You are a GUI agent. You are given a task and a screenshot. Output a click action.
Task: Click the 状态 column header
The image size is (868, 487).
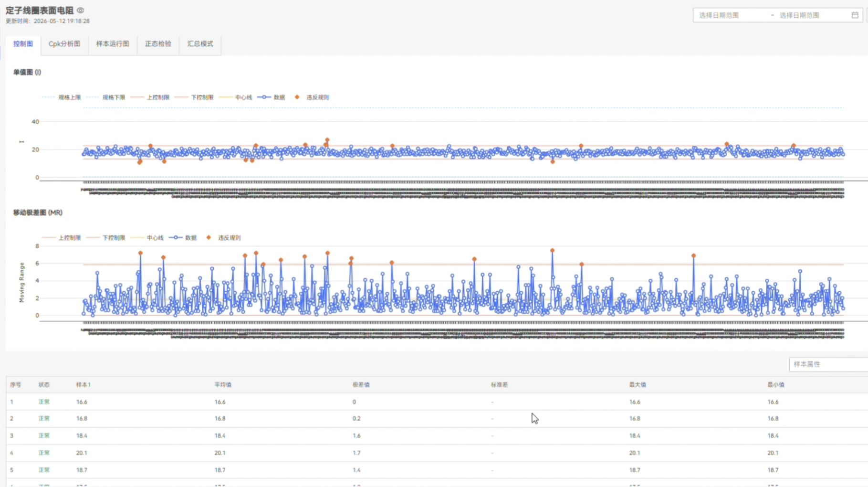tap(44, 385)
